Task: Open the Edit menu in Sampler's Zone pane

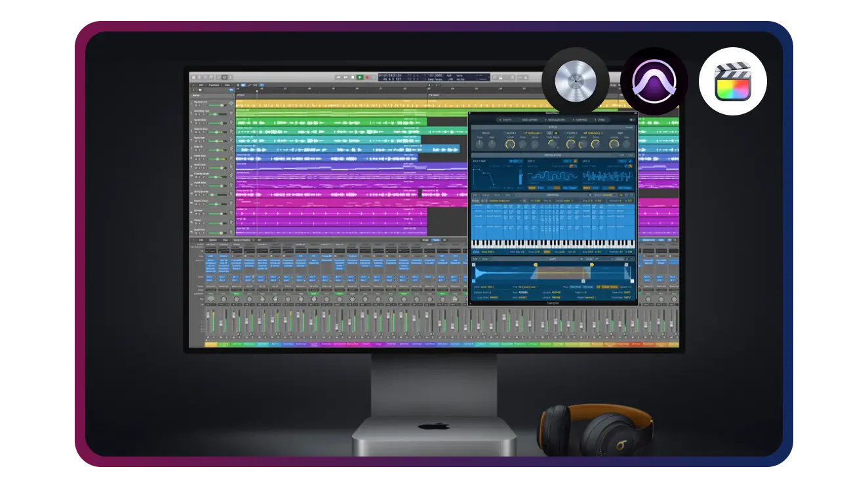Action: pos(475,259)
